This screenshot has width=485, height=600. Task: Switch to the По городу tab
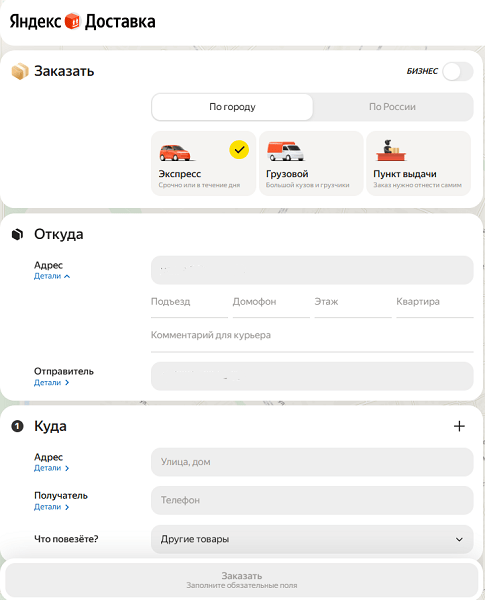232,107
